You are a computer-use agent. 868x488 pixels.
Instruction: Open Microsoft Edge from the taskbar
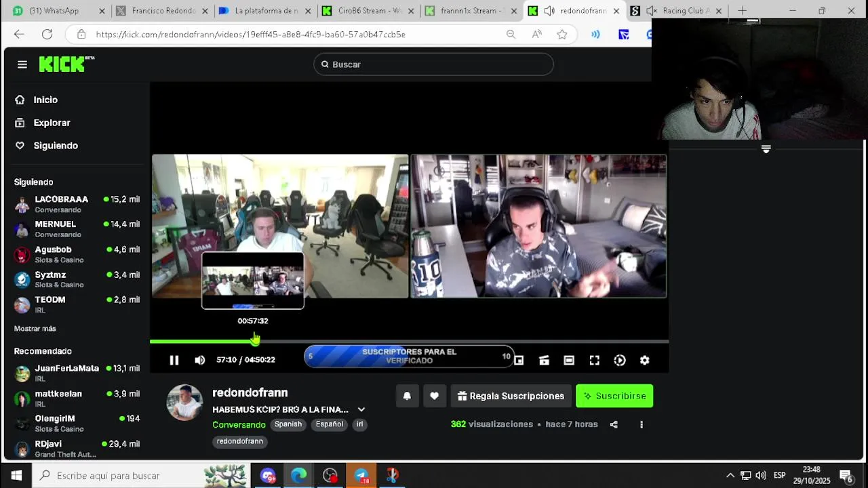pos(299,476)
